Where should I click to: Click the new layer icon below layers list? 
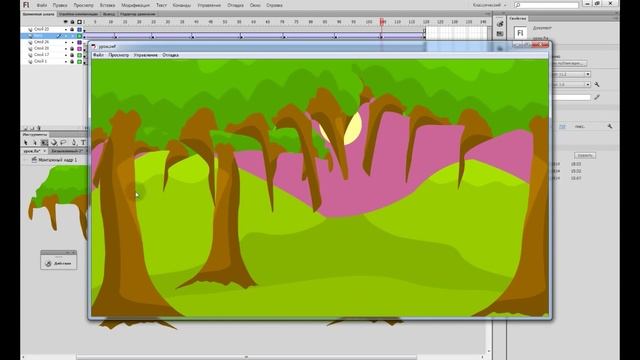(25, 128)
